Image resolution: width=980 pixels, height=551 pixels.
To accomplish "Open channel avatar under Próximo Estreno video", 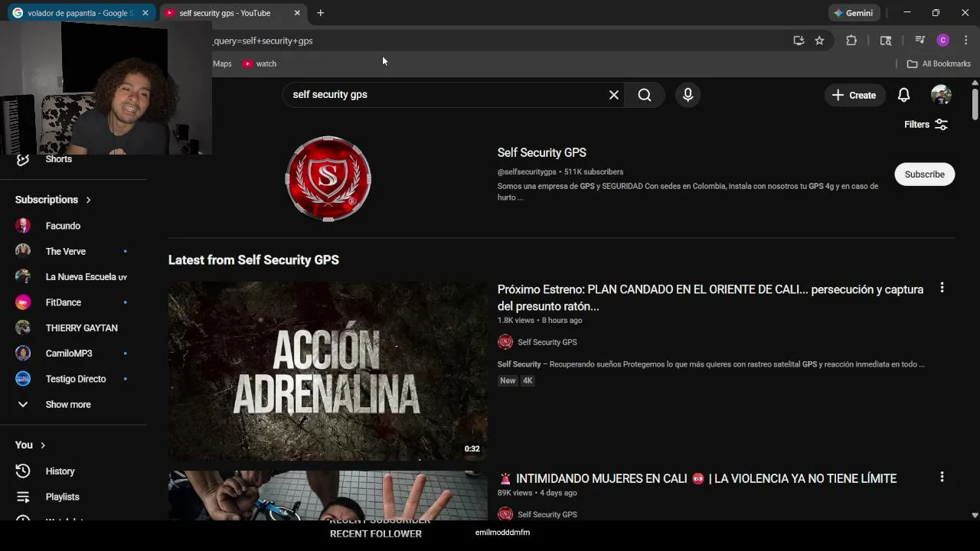I will [505, 342].
